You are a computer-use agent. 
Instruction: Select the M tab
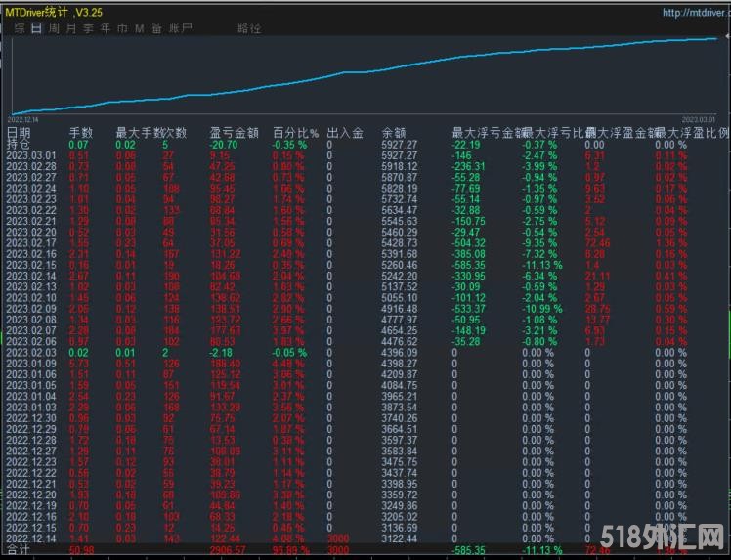(140, 29)
